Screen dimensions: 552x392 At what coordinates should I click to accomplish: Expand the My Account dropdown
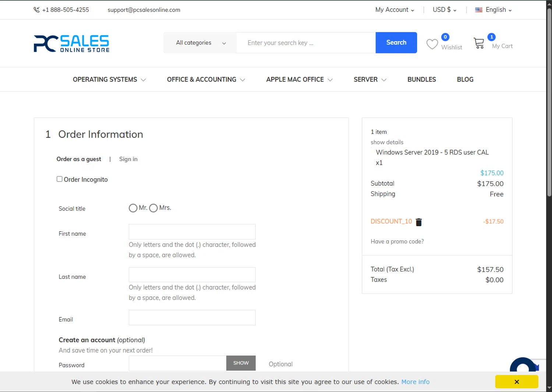(394, 10)
